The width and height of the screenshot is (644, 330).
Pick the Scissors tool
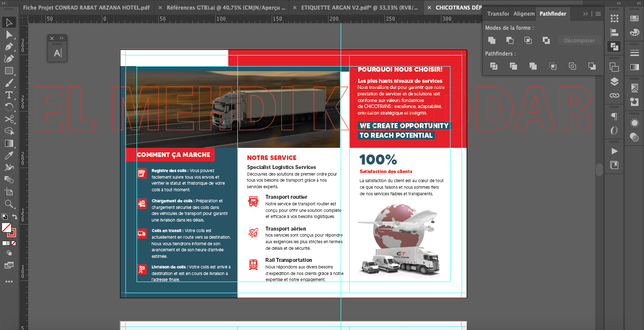[9, 119]
